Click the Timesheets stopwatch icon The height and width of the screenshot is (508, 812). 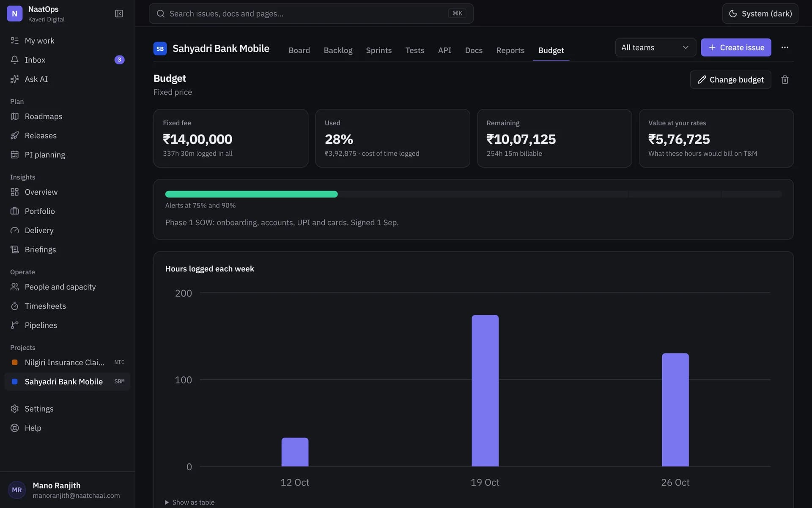click(15, 306)
